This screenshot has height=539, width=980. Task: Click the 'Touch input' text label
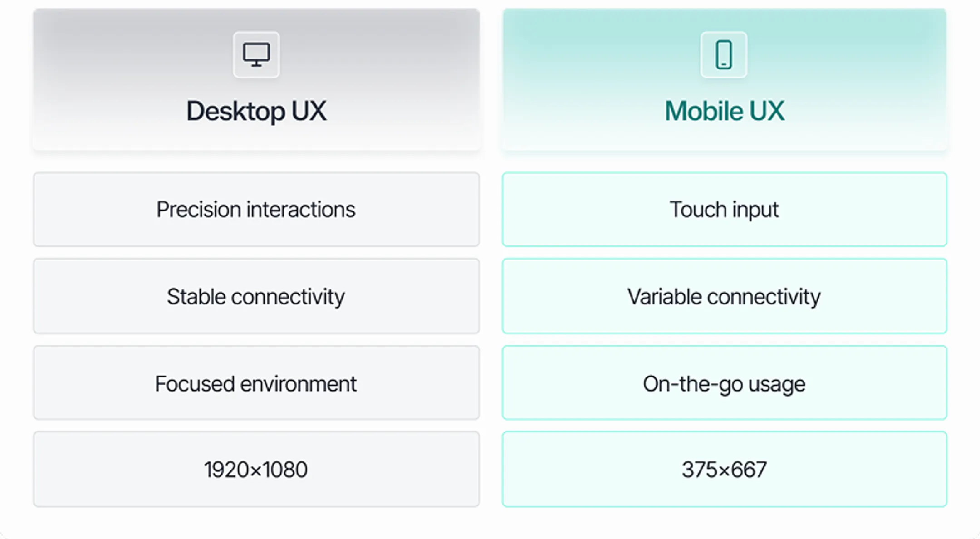tap(724, 210)
